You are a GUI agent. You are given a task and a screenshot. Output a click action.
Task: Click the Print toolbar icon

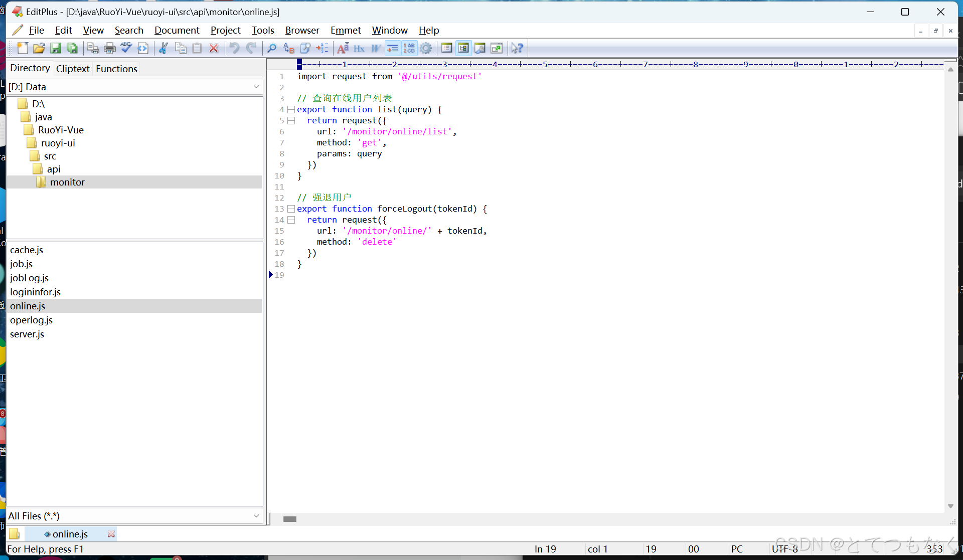pyautogui.click(x=109, y=48)
